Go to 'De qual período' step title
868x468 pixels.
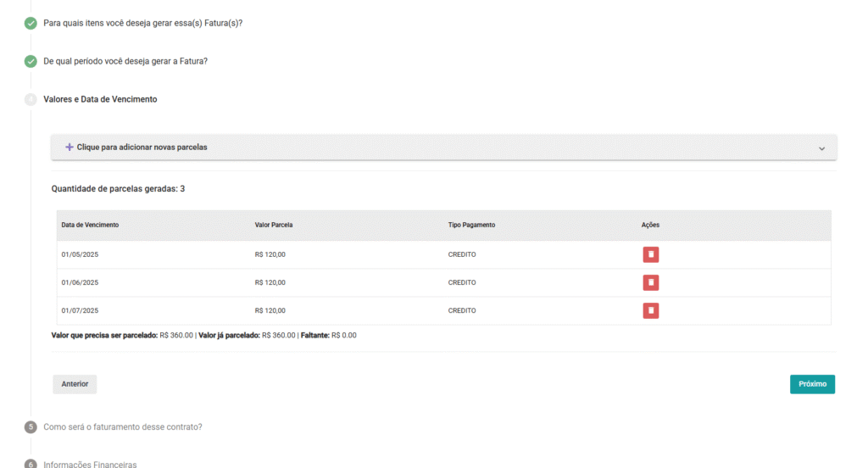pos(125,61)
